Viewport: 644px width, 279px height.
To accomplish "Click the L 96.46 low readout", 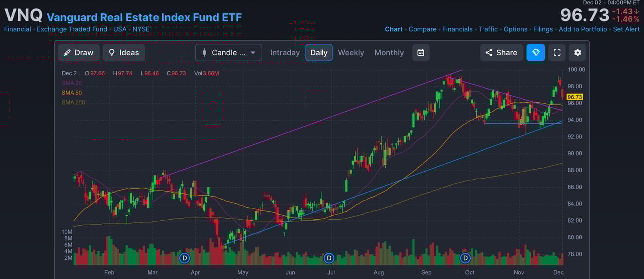I will pos(149,73).
